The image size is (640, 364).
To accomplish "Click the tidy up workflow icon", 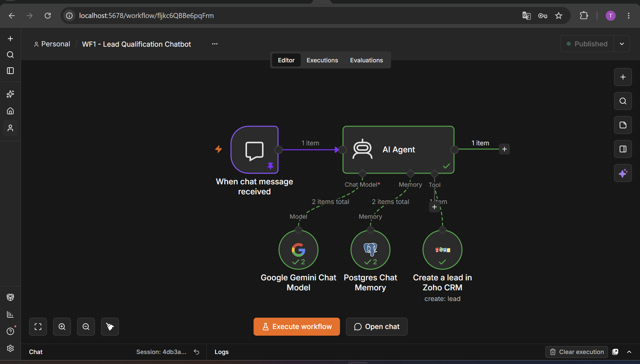I will [x=110, y=327].
